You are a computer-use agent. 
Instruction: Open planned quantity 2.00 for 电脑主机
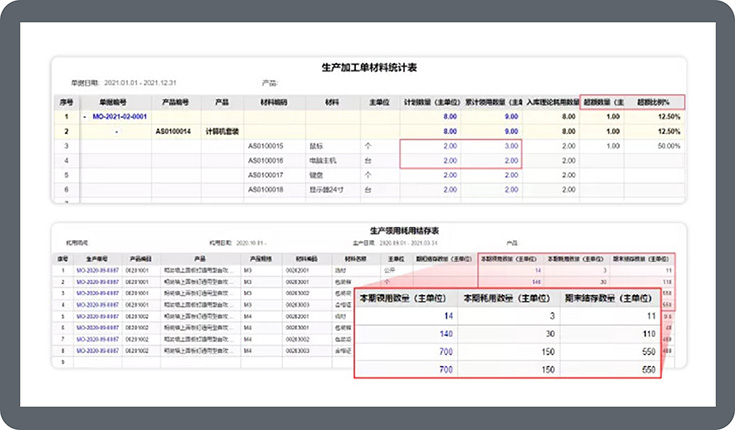[x=450, y=161]
